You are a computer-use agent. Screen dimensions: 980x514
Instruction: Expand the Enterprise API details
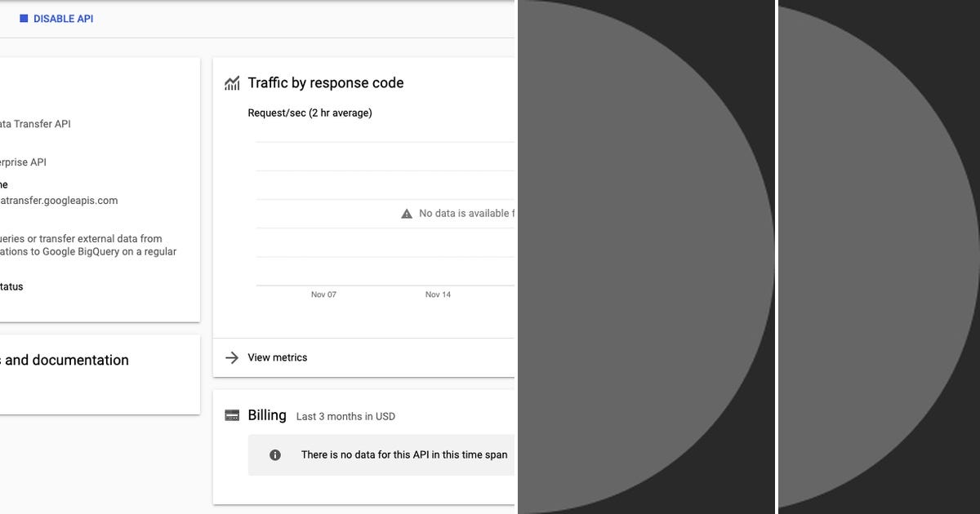[x=23, y=162]
